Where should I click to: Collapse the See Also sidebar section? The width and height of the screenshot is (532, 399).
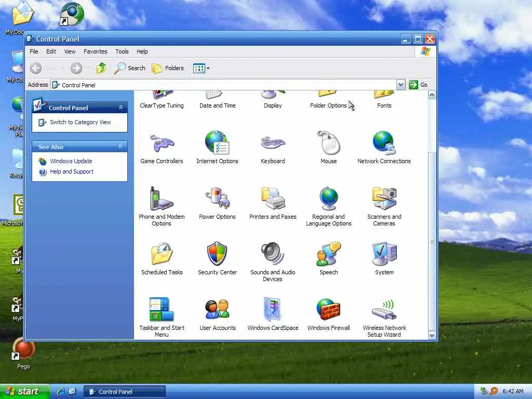tap(121, 147)
